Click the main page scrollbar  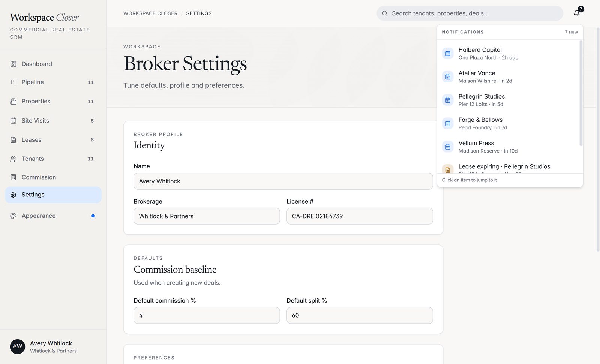pos(598,139)
